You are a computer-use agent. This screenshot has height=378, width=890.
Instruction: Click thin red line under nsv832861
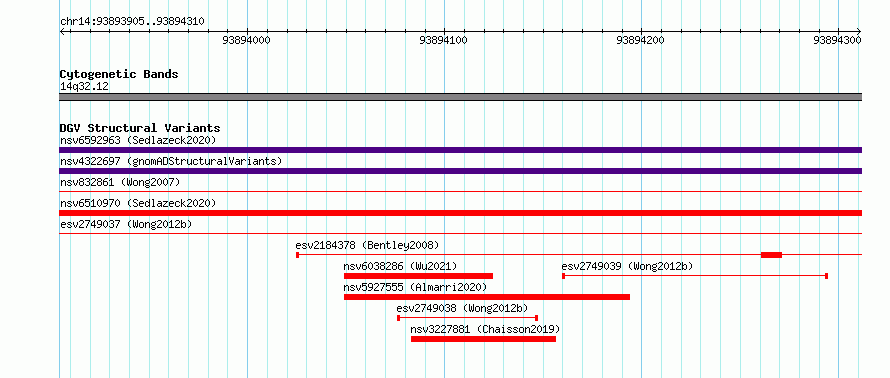point(460,192)
